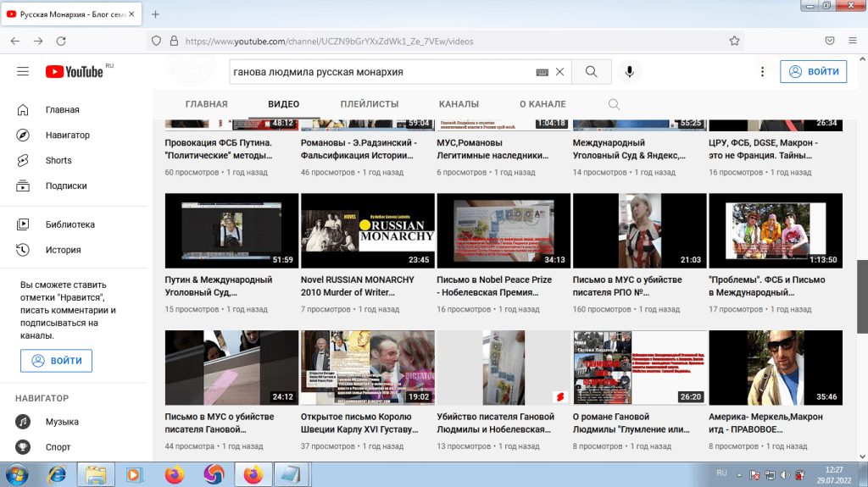Bookmark this page with star icon
This screenshot has height=487, width=868.
tap(735, 40)
